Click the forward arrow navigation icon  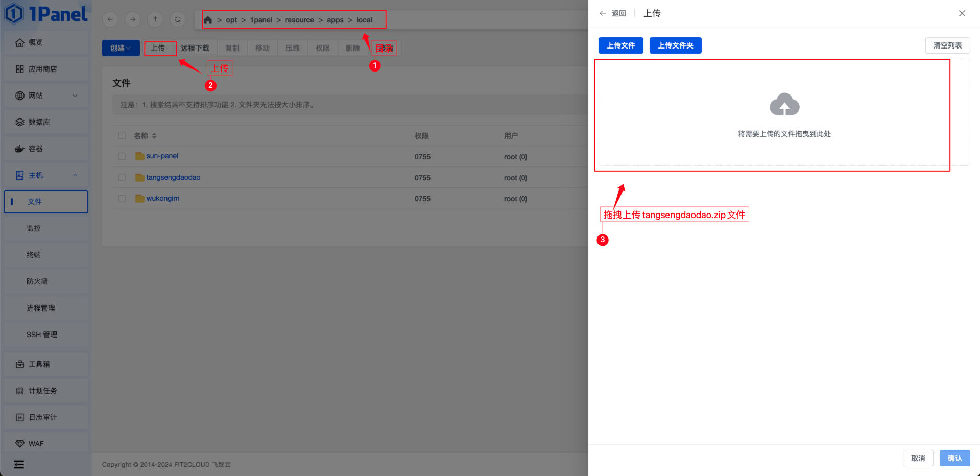pyautogui.click(x=133, y=19)
